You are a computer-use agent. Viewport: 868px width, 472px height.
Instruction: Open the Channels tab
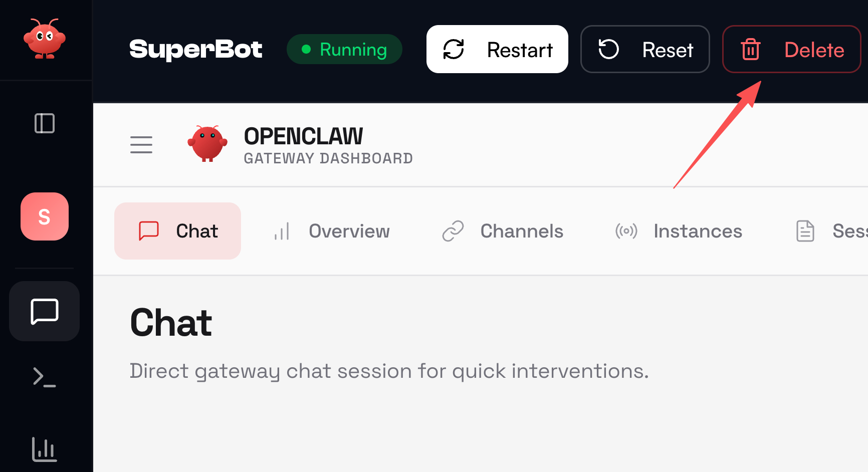(503, 231)
